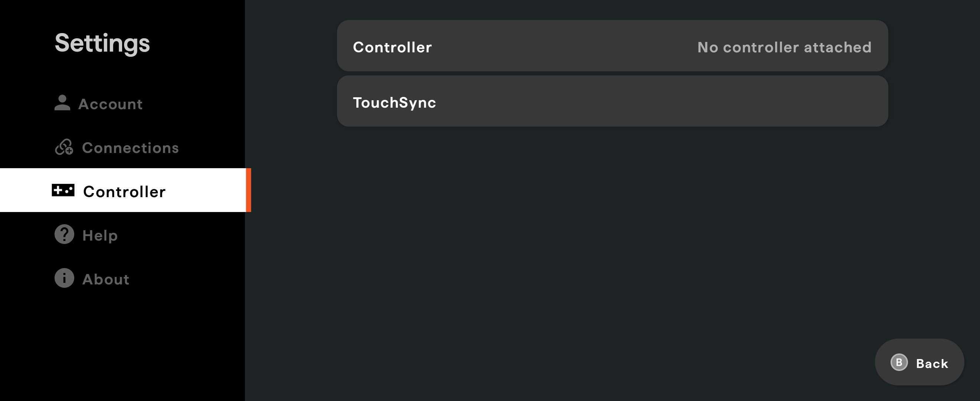
Task: Click the No controller attached status
Action: (x=784, y=47)
